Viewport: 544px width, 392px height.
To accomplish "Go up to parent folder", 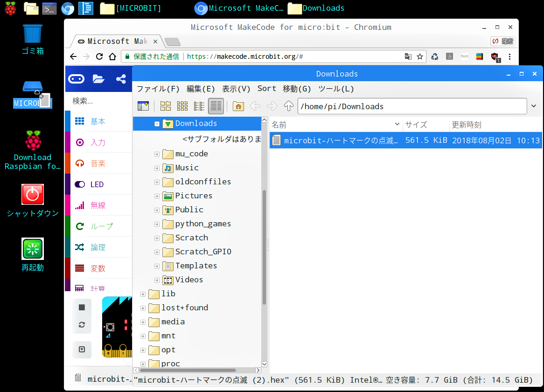I will (288, 106).
